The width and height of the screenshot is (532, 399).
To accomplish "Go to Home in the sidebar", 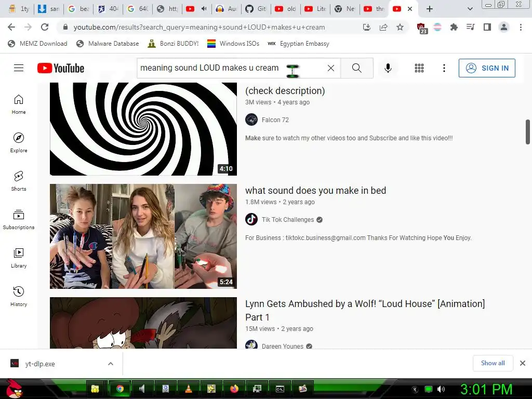I will coord(19,104).
